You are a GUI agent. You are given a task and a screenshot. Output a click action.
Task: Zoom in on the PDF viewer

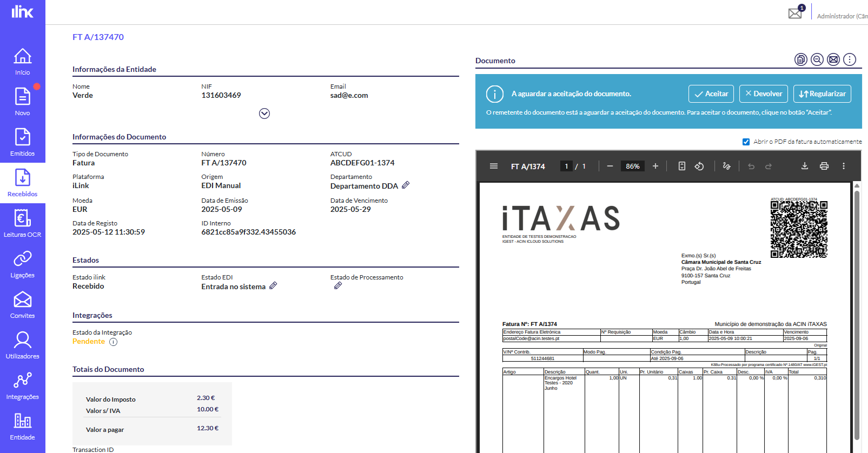(x=655, y=166)
